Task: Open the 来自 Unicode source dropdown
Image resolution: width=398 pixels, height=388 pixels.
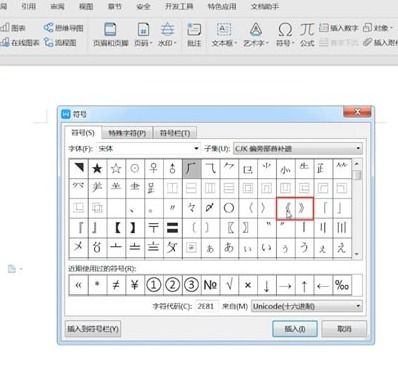Action: (306, 306)
